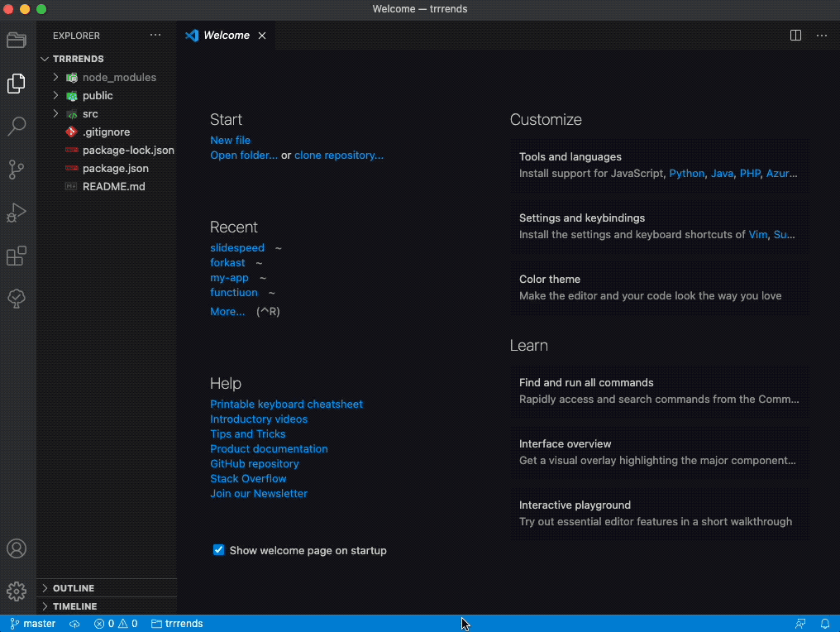Open the Interactive playground card
The image size is (840, 632).
[660, 513]
